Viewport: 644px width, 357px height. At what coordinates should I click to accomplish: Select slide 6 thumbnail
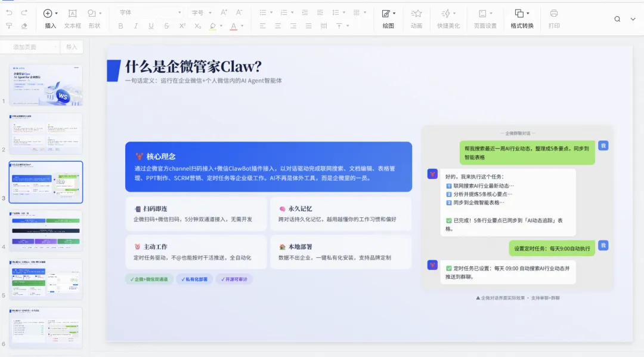coord(45,328)
